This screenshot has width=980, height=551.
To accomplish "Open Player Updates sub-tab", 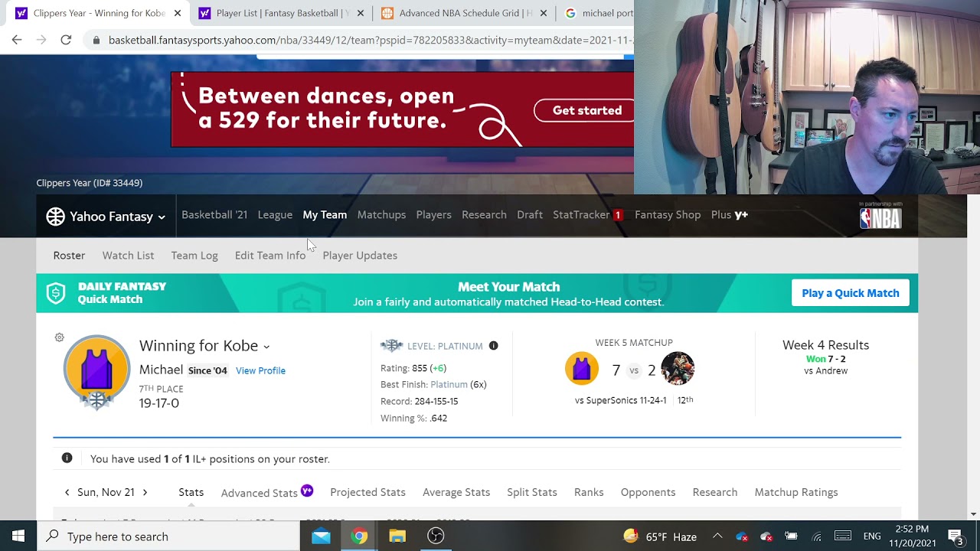I will click(x=360, y=256).
